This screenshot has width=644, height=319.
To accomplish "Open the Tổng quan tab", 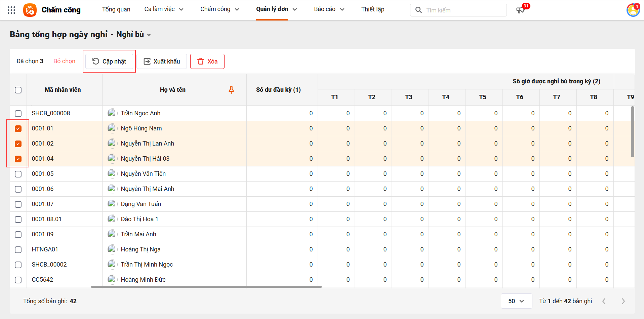I will coord(116,9).
